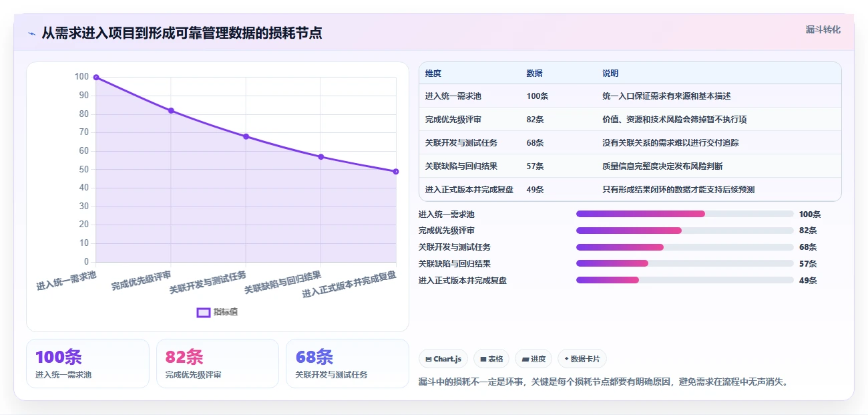Click progress list label 进入统一需求池

(447, 214)
